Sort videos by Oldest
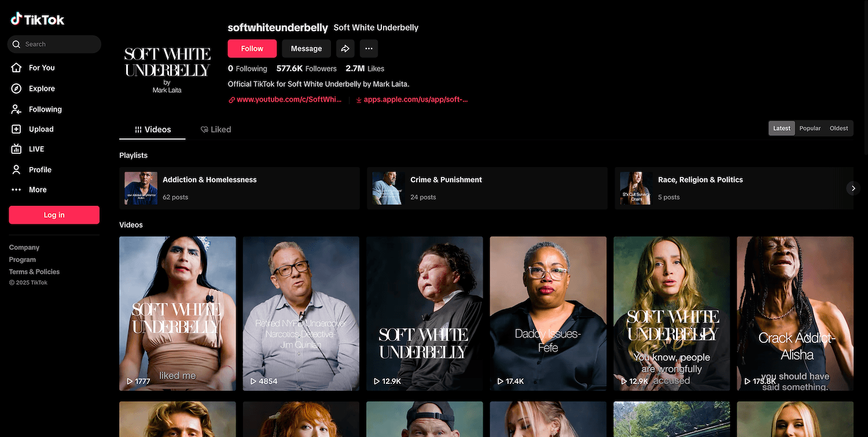The width and height of the screenshot is (868, 437). (839, 128)
